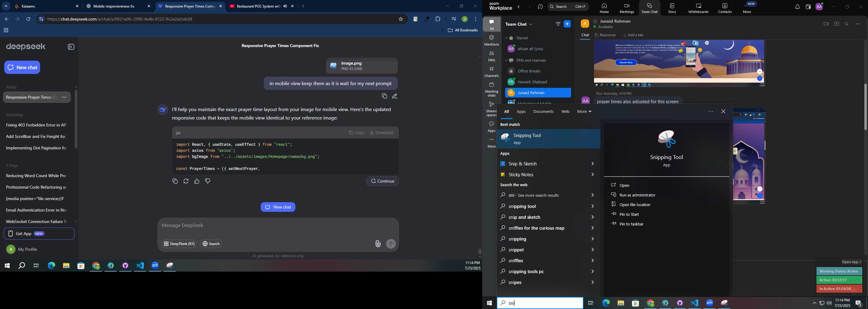This screenshot has height=309, width=868.
Task: Expand More filter dropdown in Windows search
Action: click(x=584, y=112)
